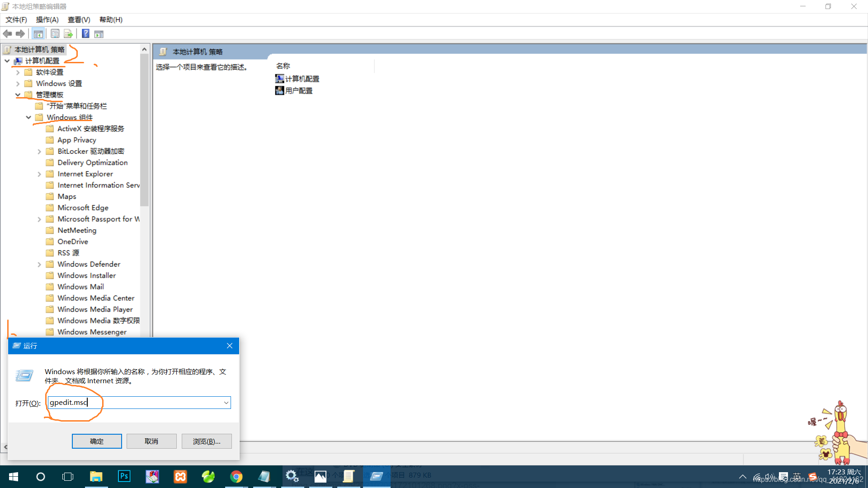868x488 pixels.
Task: Click the 浏览(B)... button
Action: pyautogui.click(x=207, y=441)
